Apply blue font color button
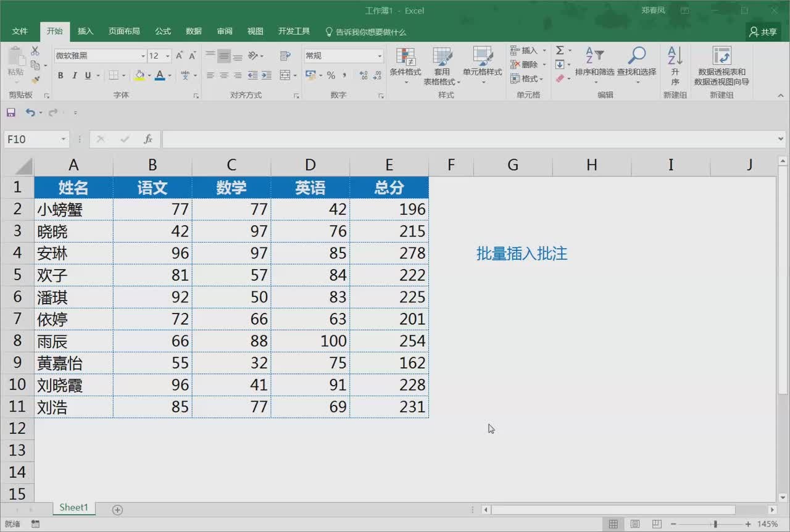 click(160, 75)
